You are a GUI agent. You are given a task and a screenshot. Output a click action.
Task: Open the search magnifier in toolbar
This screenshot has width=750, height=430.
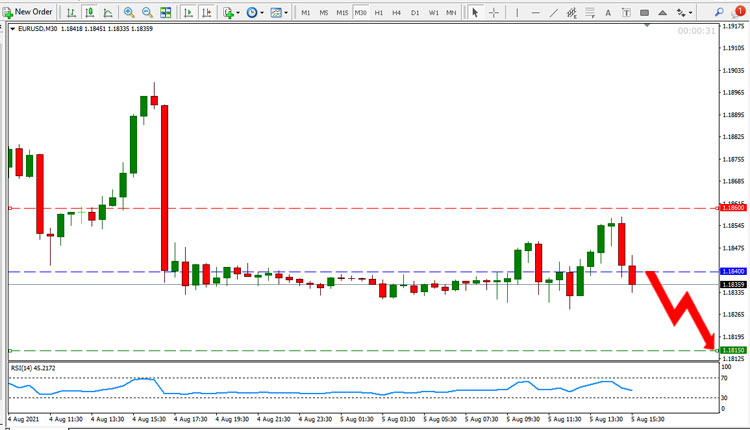(719, 13)
